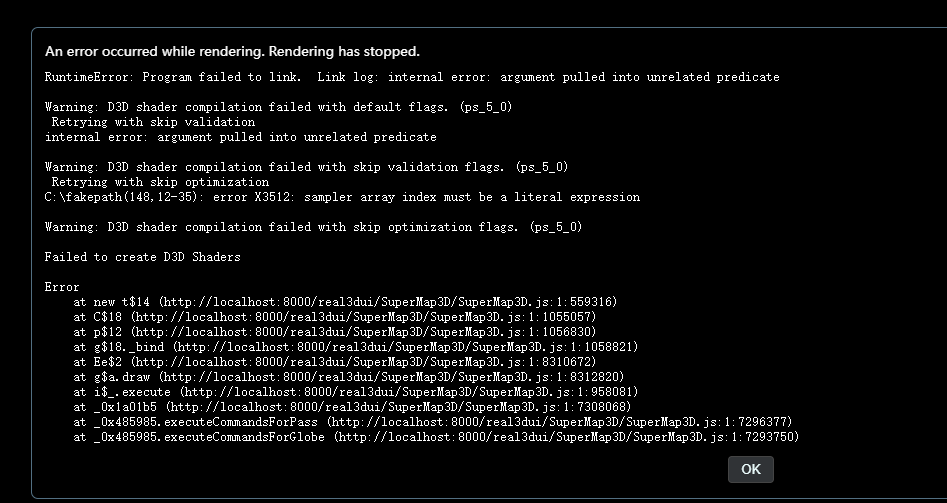The height and width of the screenshot is (503, 947).
Task: Click the 'executeCommandsForGlobe' stack trace line
Action: [x=436, y=437]
